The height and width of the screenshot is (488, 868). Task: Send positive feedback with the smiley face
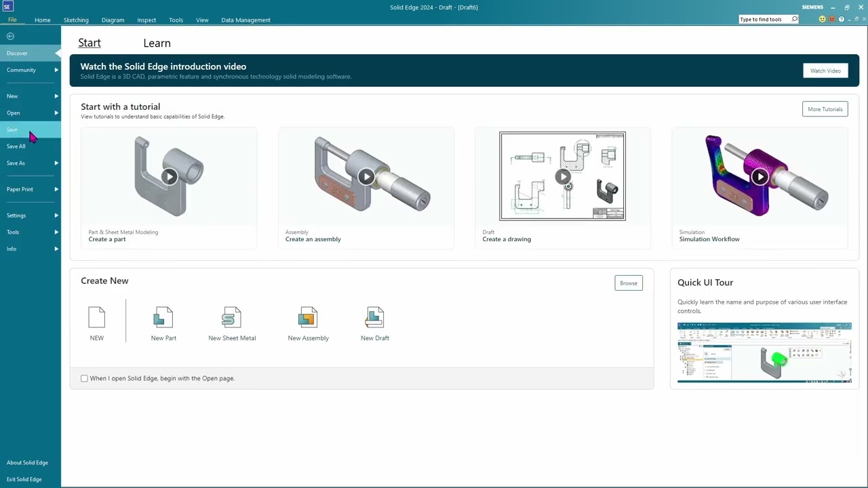pos(823,20)
